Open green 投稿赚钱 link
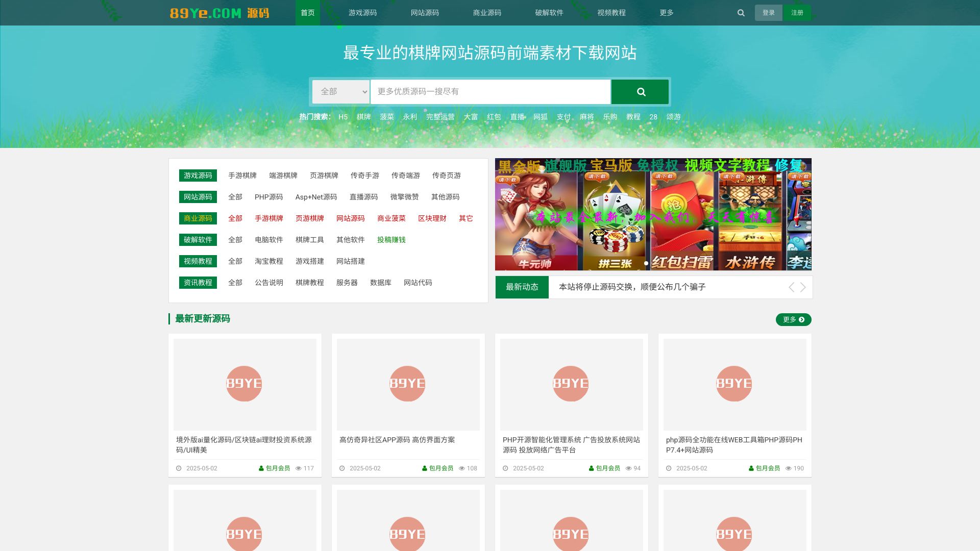The image size is (980, 551). [x=391, y=240]
